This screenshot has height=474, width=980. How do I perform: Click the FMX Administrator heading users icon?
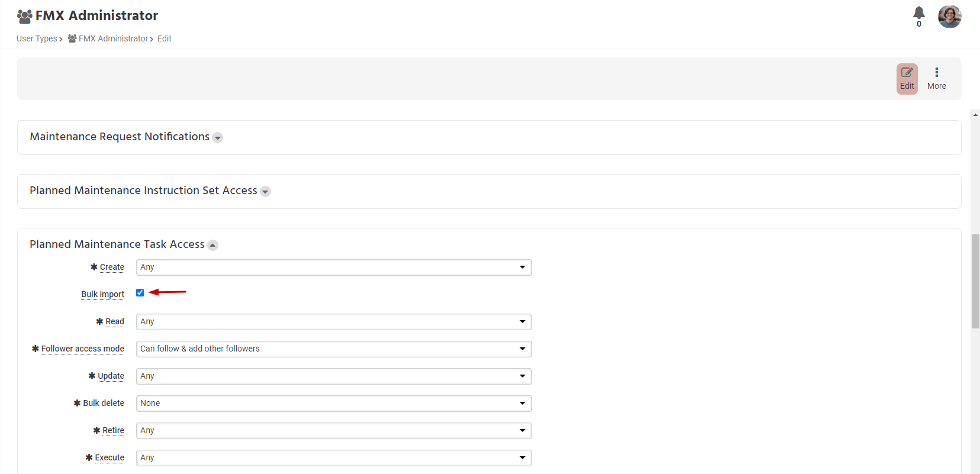click(x=24, y=16)
